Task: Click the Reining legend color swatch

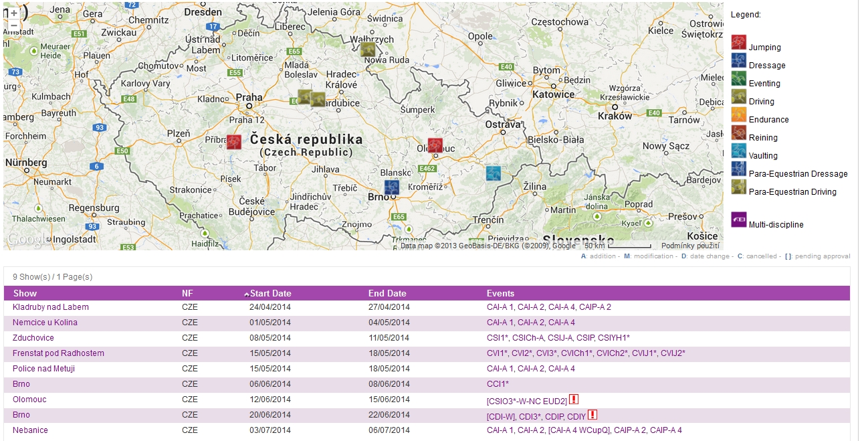Action: click(x=738, y=133)
